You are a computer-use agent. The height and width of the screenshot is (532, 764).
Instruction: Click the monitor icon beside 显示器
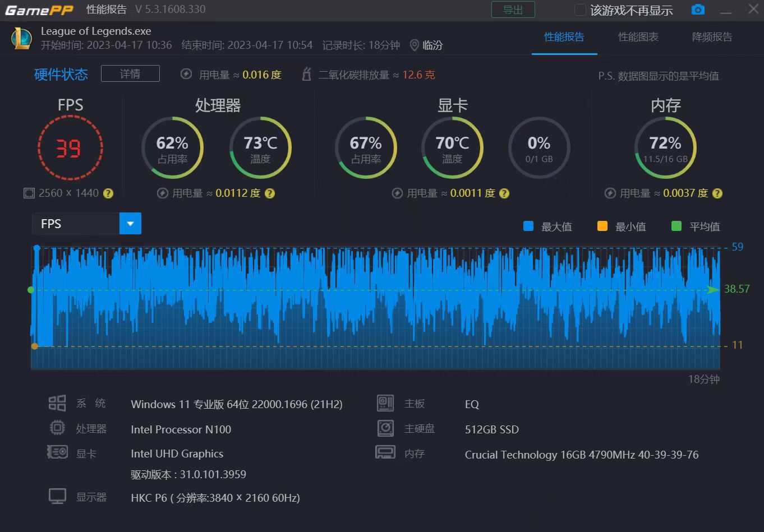(x=57, y=496)
